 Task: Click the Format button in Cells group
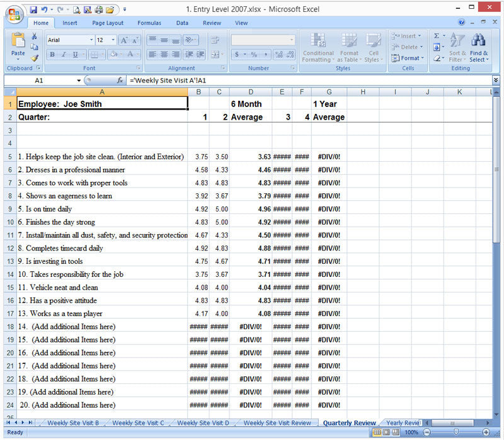point(408,58)
